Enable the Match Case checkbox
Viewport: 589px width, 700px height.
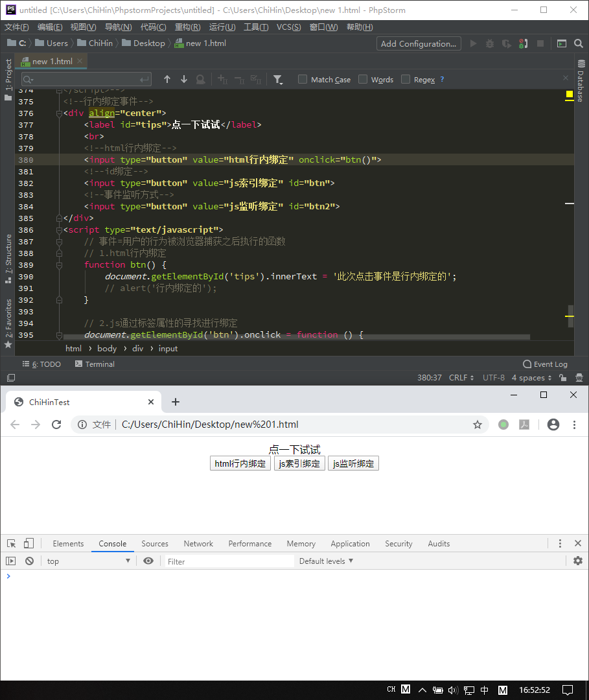pos(303,79)
